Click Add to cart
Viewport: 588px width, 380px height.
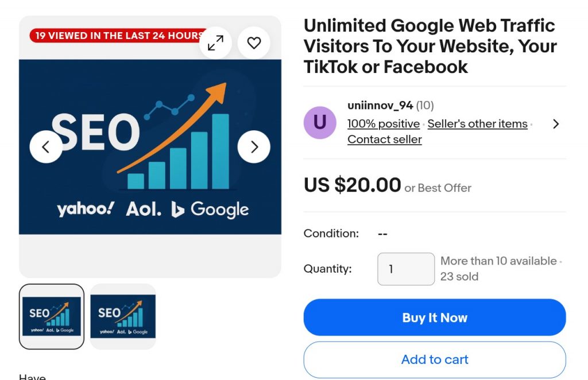435,360
